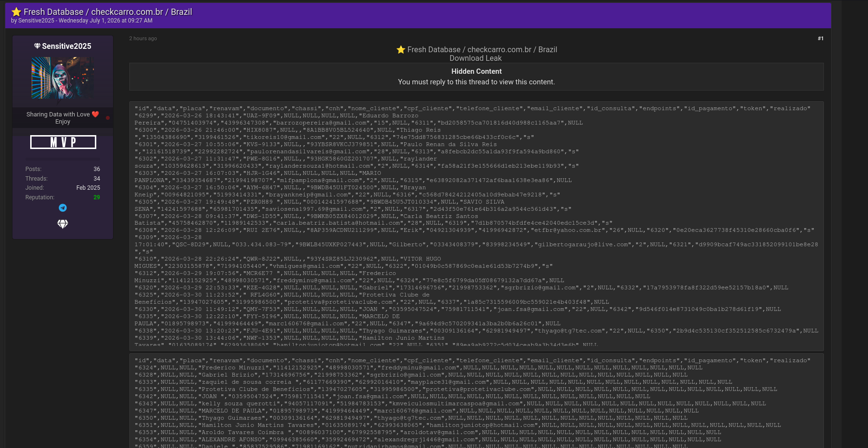Image resolution: width=868 pixels, height=448 pixels.
Task: Click the post heading 'Fresh Database / checkcarro.com.br / Brazil'
Action: click(x=482, y=50)
